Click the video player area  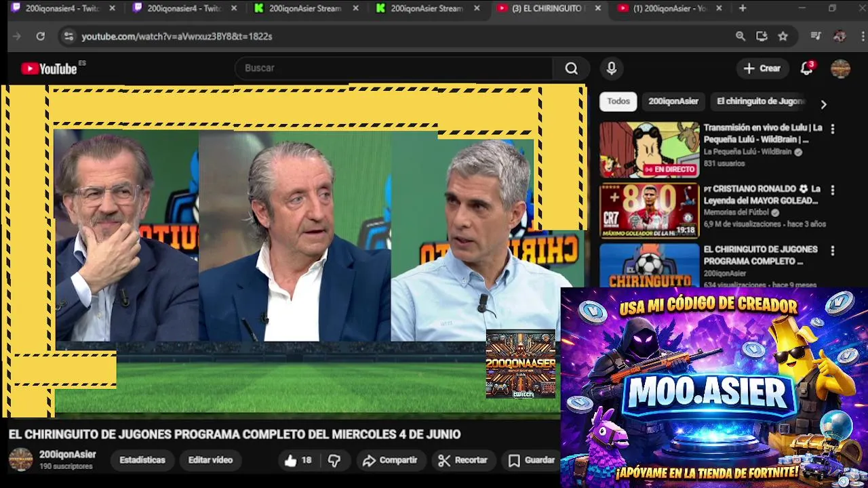coord(294,251)
